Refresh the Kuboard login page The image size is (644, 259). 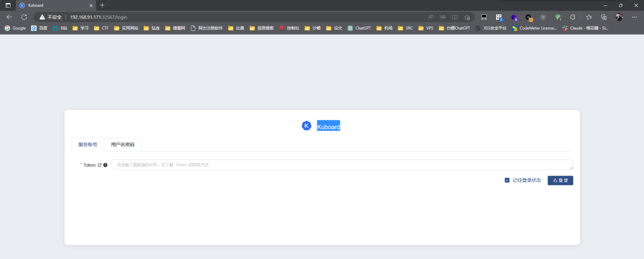click(x=24, y=17)
